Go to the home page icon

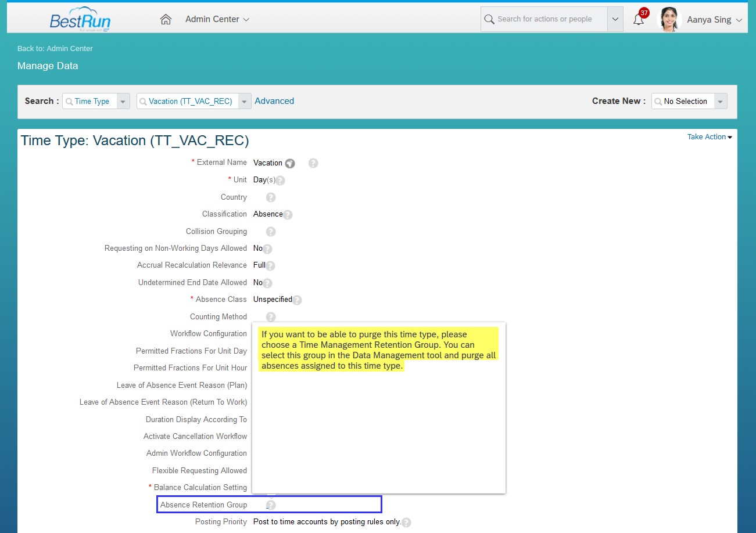[166, 19]
